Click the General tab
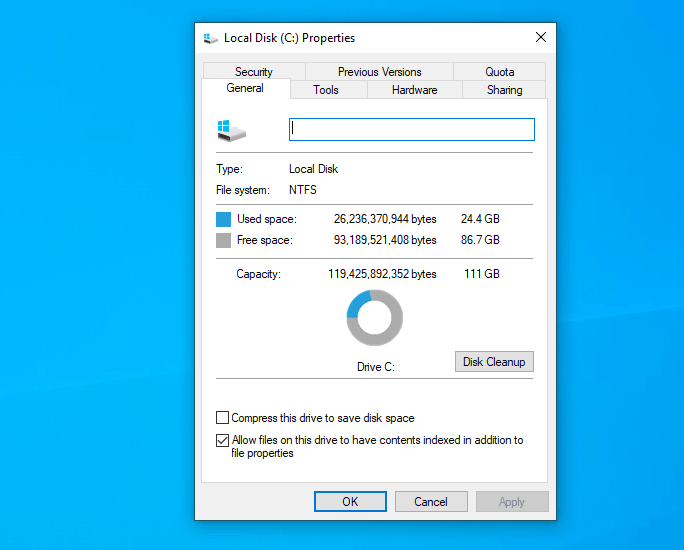 click(245, 88)
